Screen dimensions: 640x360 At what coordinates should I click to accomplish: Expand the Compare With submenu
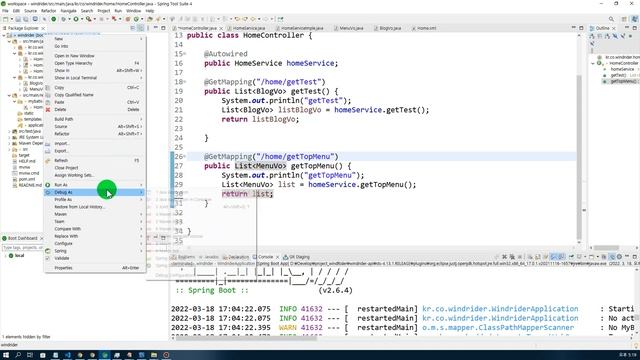(x=95, y=229)
